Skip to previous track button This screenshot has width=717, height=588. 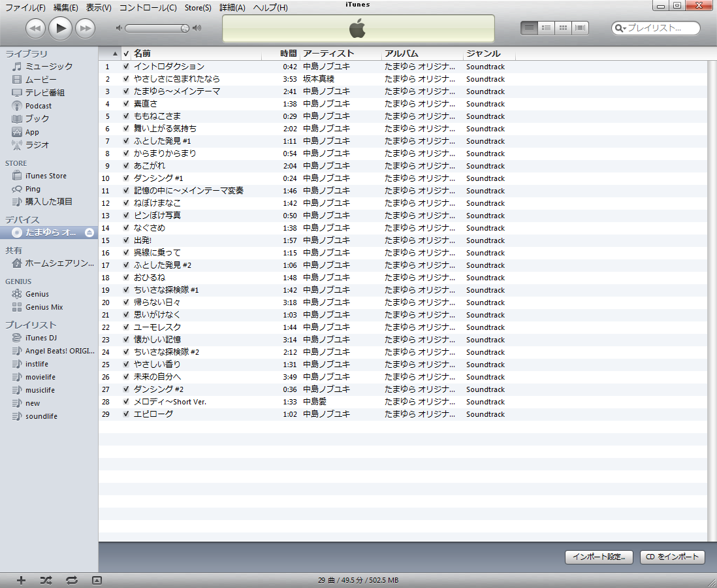[35, 28]
